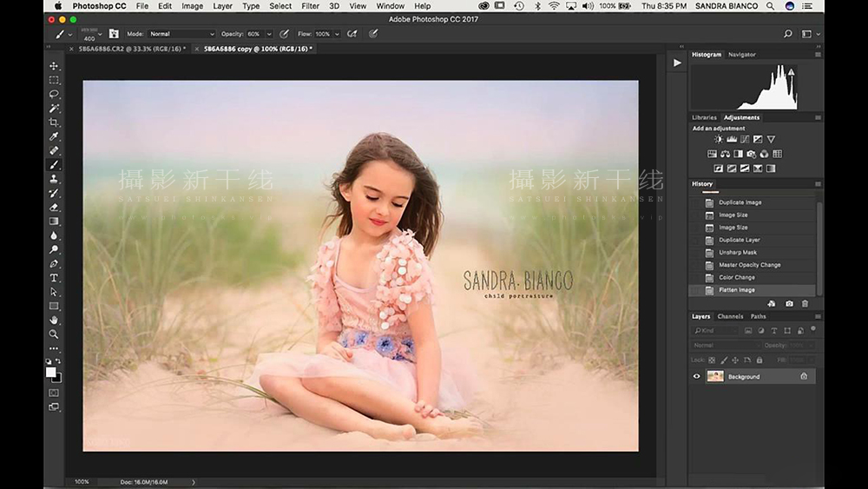
Task: Select the Rectangle shape tool
Action: pyautogui.click(x=54, y=307)
